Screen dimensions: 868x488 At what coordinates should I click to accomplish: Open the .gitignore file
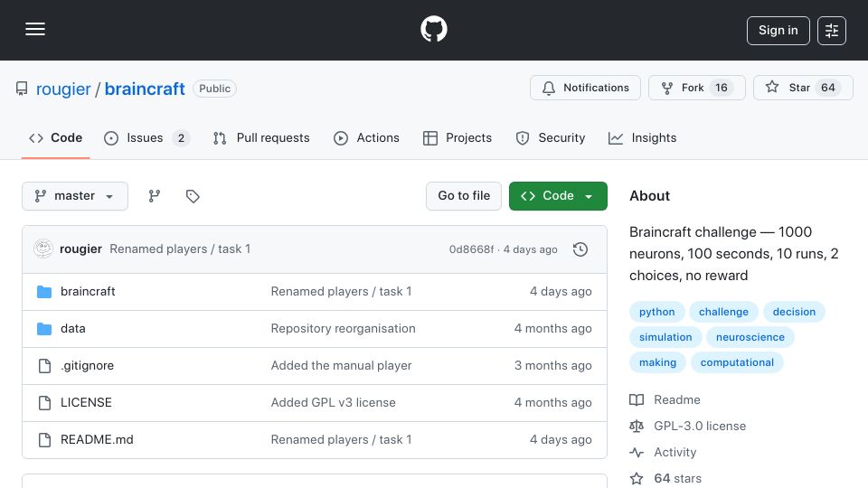88,366
